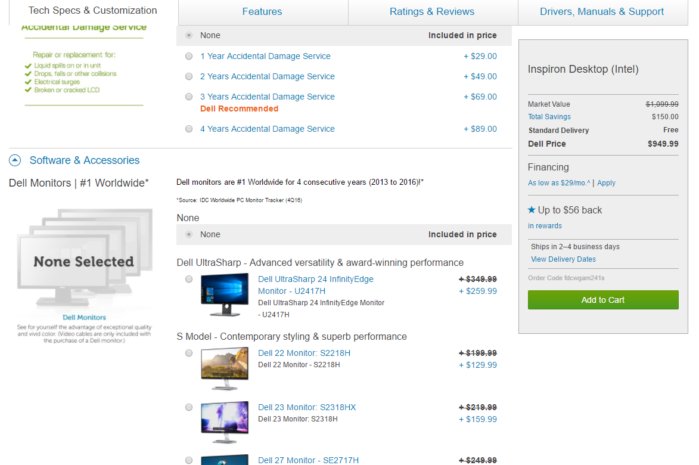
Task: Click Dell 23 S2318HX monitor thumbnail
Action: coord(225,422)
